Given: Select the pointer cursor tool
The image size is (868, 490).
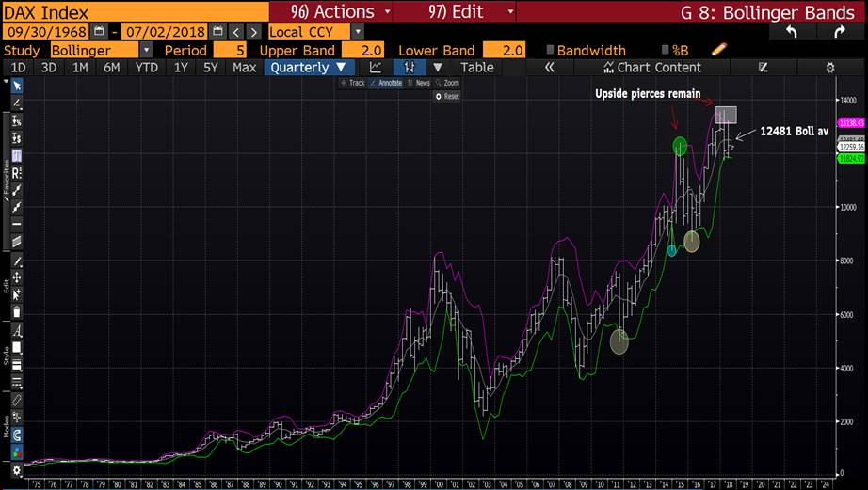Looking at the screenshot, I should 17,86.
